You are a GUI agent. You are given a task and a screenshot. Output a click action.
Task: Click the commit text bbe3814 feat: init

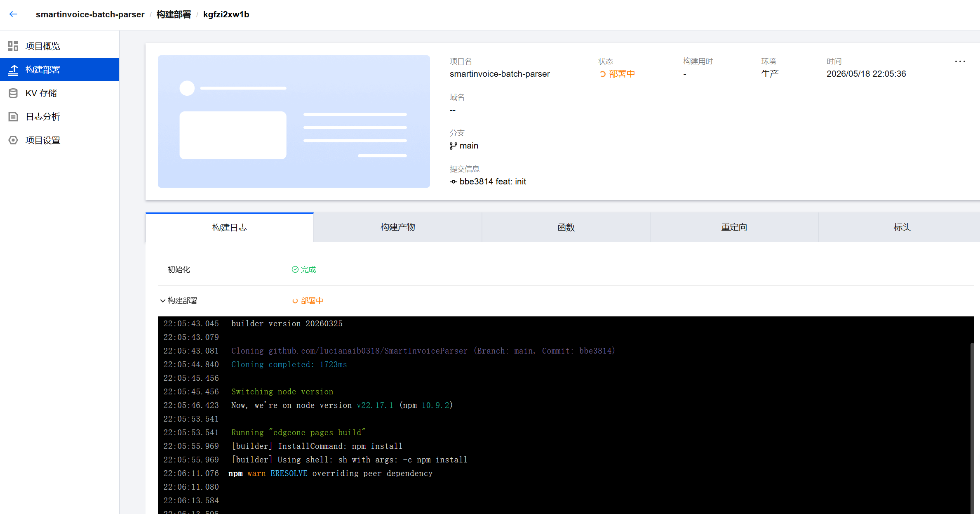point(493,182)
